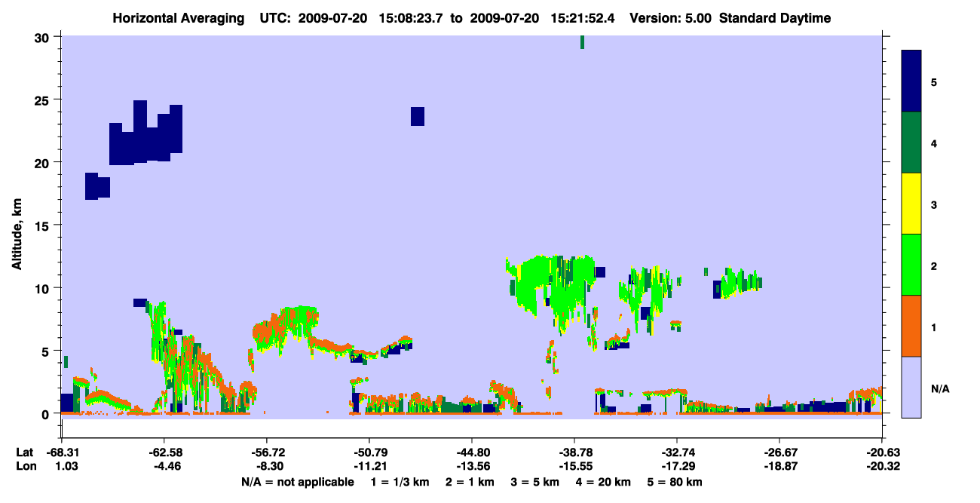Image resolution: width=980 pixels, height=503 pixels.
Task: Click the 0 km altitude tick label
Action: (x=47, y=413)
